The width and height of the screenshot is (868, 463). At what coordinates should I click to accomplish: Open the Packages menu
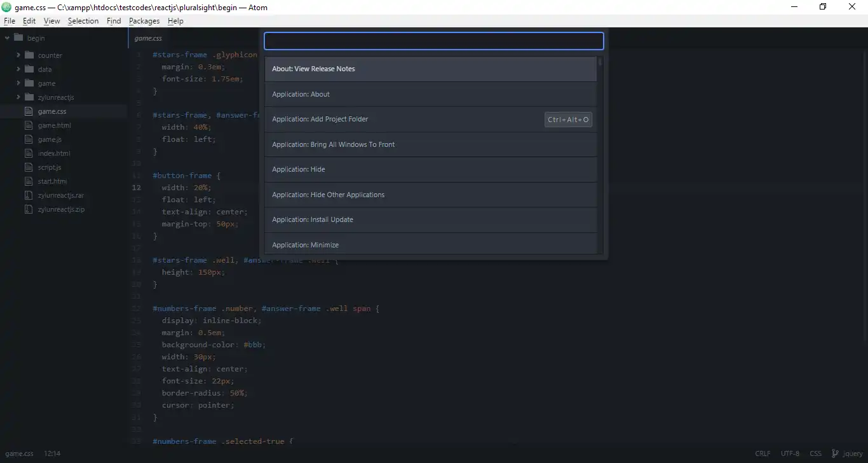pyautogui.click(x=144, y=21)
